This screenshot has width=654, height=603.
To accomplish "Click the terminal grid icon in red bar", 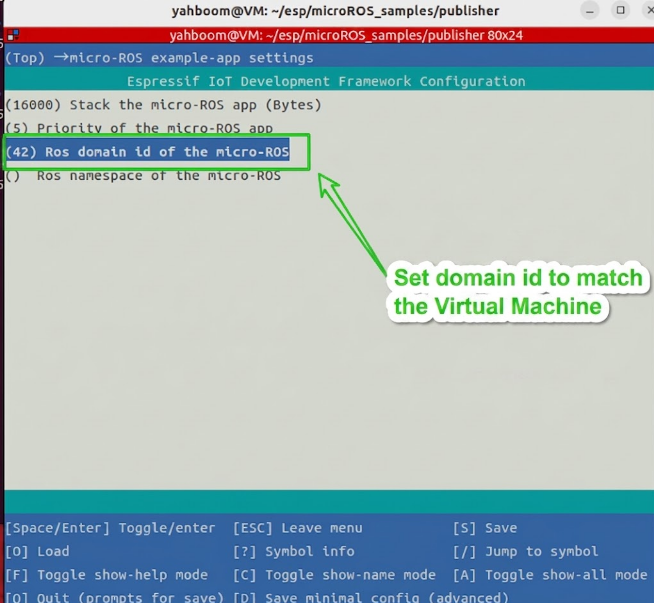I will coord(13,35).
